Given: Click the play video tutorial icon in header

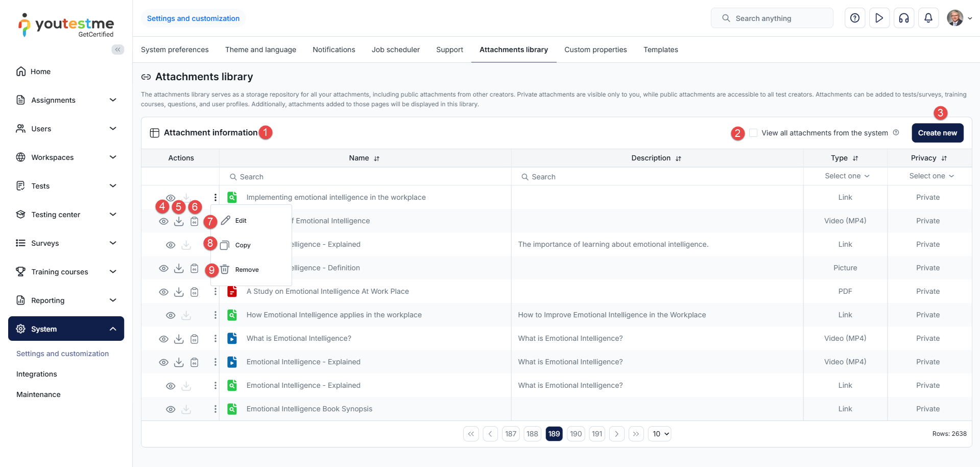Looking at the screenshot, I should click(x=879, y=18).
